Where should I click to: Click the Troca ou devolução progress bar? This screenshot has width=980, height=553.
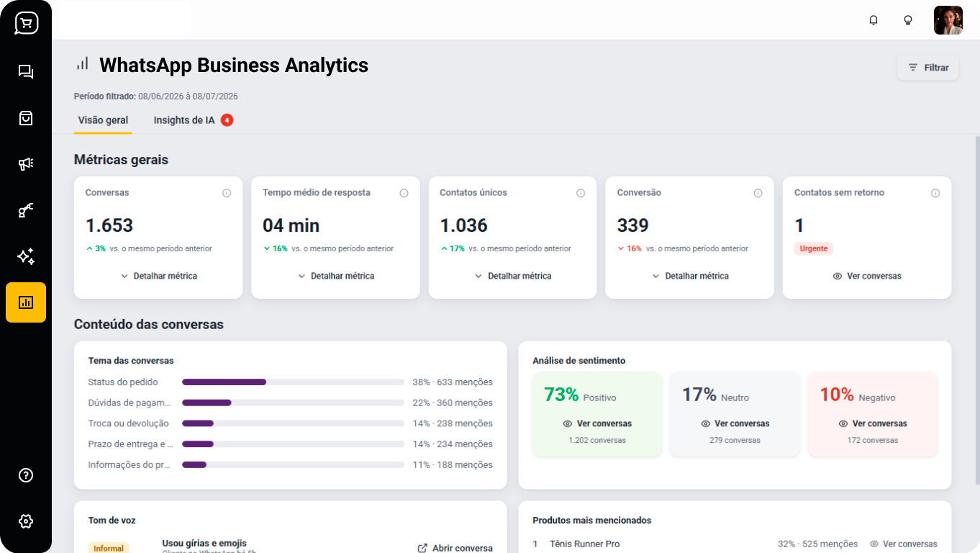coord(293,423)
